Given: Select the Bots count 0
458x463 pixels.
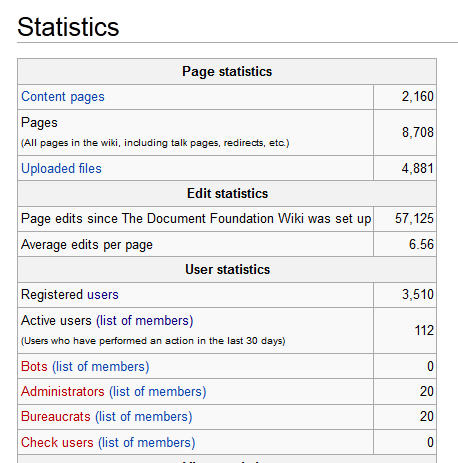Looking at the screenshot, I should click(430, 366).
